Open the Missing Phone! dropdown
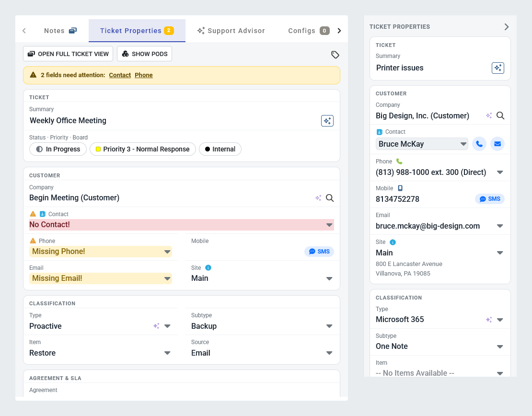 click(x=101, y=252)
